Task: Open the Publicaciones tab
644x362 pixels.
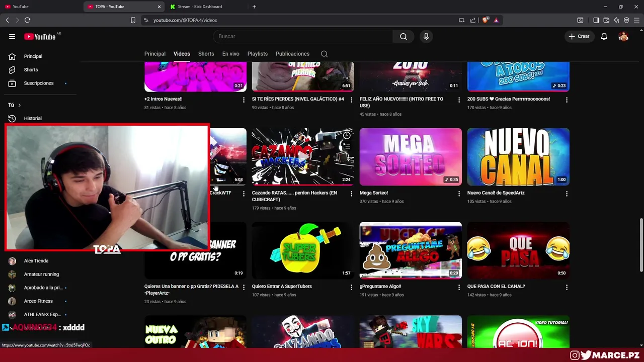Action: (292, 54)
